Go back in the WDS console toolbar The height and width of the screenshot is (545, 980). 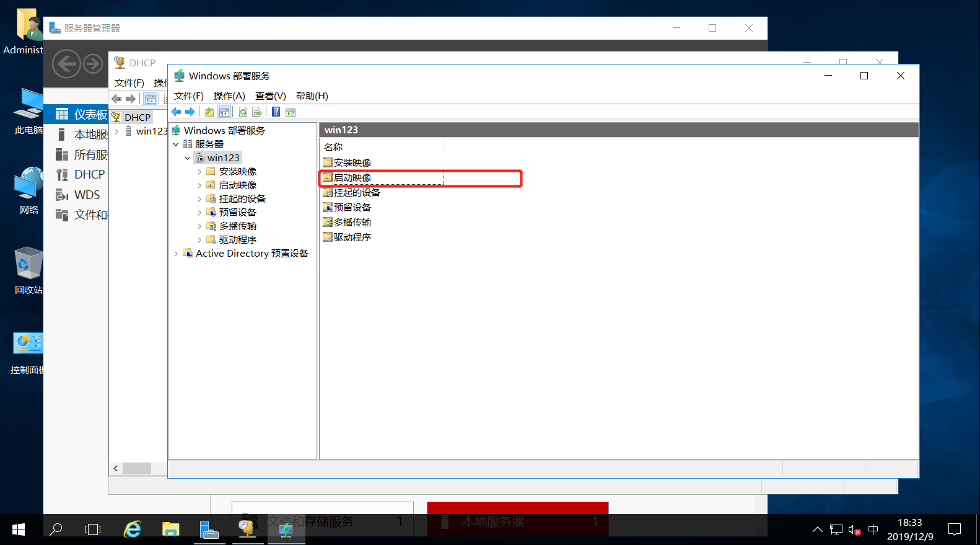[x=176, y=112]
